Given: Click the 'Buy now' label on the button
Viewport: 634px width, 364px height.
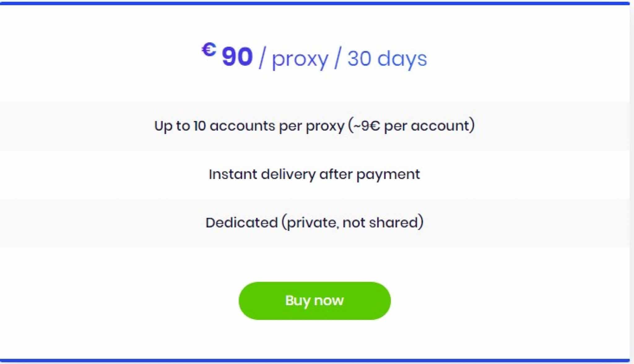Looking at the screenshot, I should click(x=314, y=300).
